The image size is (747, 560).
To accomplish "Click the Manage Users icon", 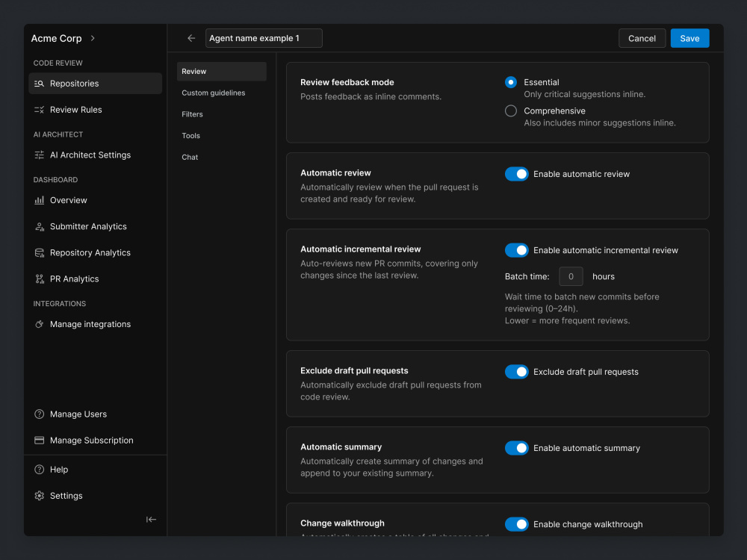I will [39, 414].
